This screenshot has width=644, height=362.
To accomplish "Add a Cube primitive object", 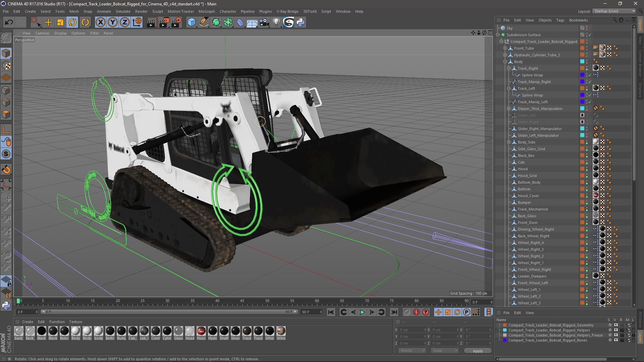I will click(192, 22).
